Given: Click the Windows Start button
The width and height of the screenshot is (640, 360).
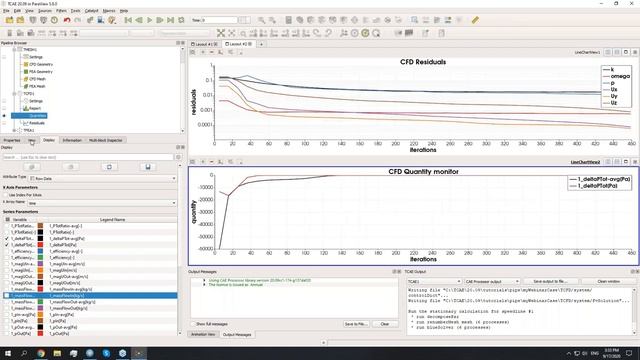Looking at the screenshot, I should 8,353.
